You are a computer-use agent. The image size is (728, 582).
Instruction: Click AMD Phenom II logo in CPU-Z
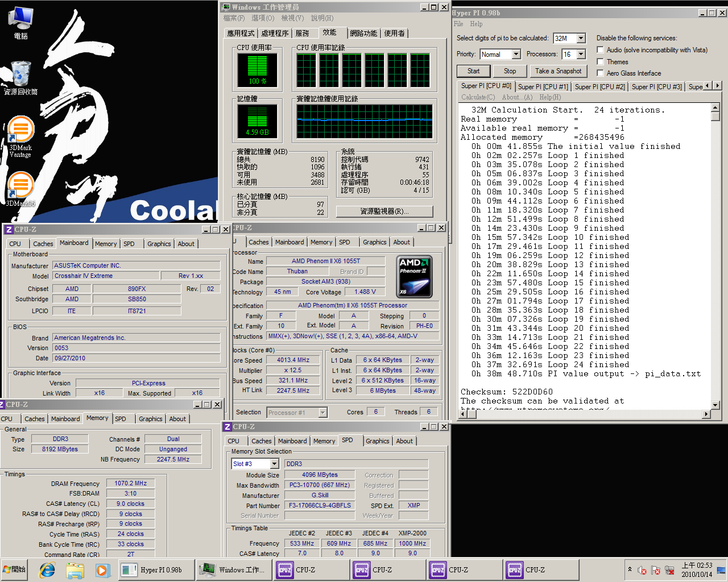click(415, 276)
